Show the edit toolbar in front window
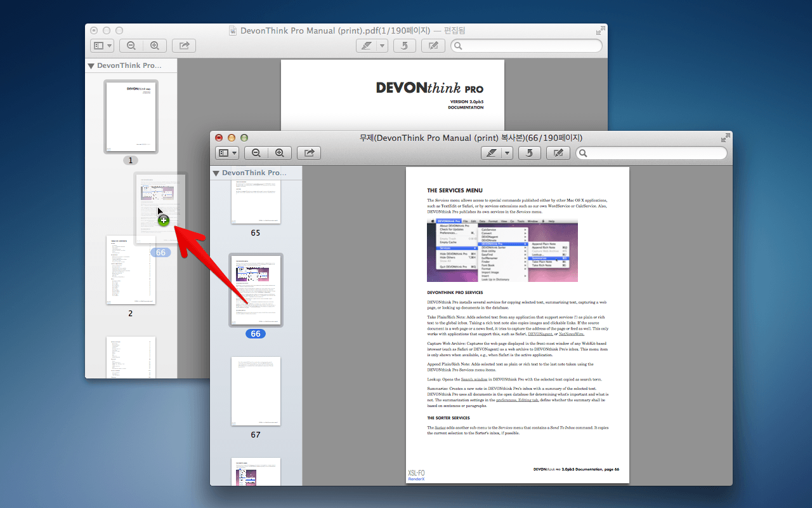The image size is (812, 508). coord(558,153)
